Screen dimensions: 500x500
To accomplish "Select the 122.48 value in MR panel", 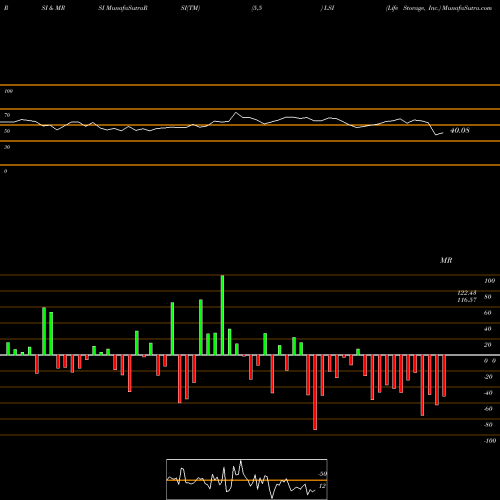I will coord(467,293).
